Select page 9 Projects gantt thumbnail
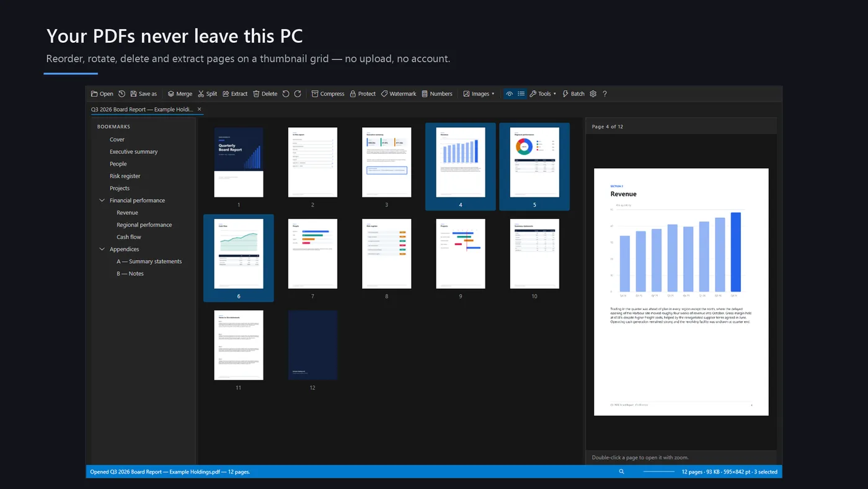Viewport: 868px width, 489px height. click(x=461, y=254)
